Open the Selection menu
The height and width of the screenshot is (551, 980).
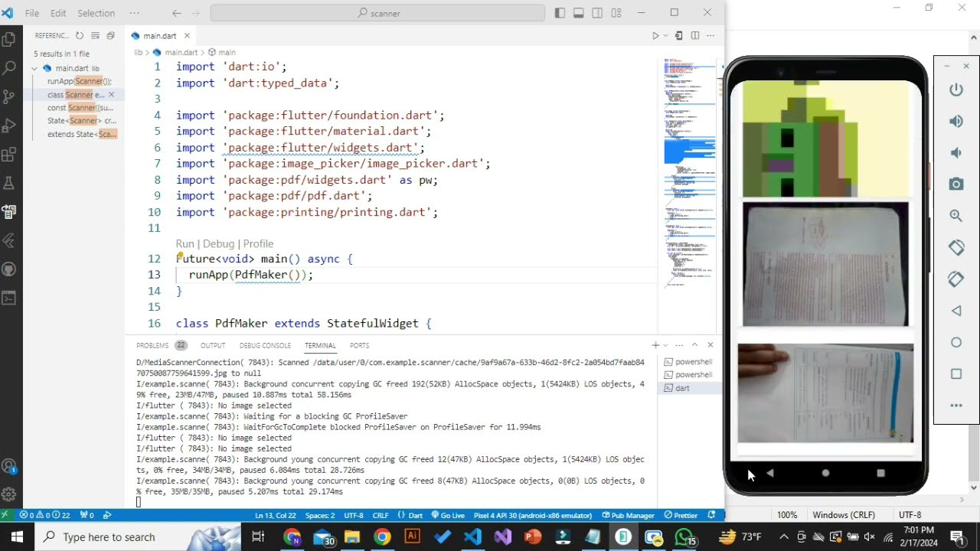pos(96,13)
